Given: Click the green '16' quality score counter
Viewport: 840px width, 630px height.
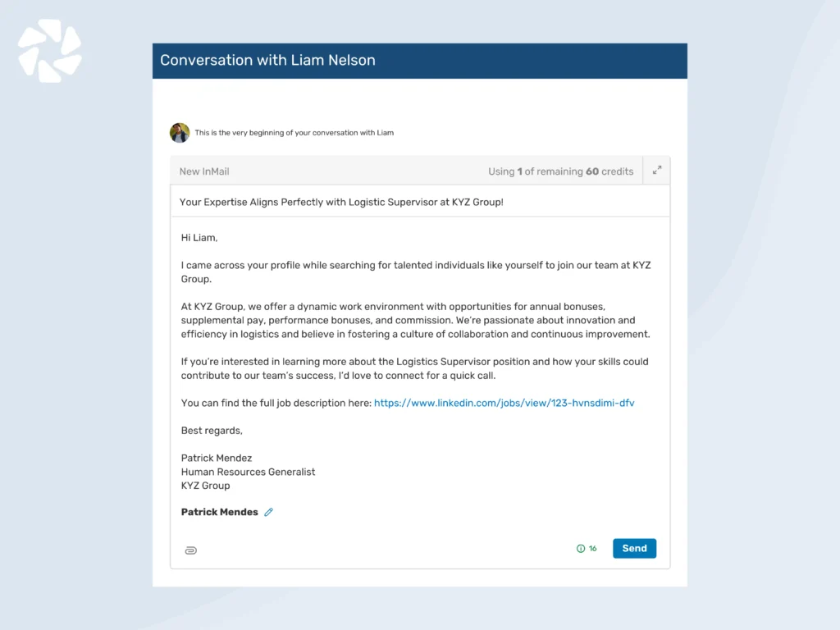Looking at the screenshot, I should click(591, 548).
